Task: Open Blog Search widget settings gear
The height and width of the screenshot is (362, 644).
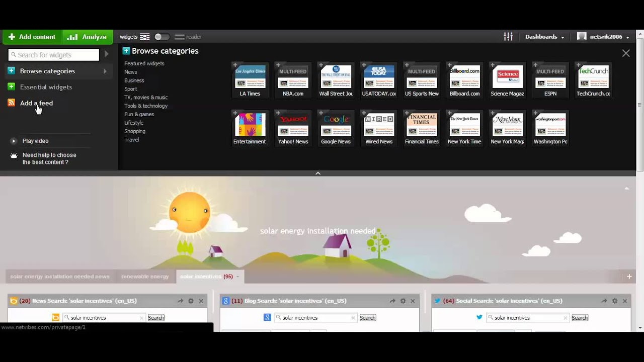Action: pos(403,301)
